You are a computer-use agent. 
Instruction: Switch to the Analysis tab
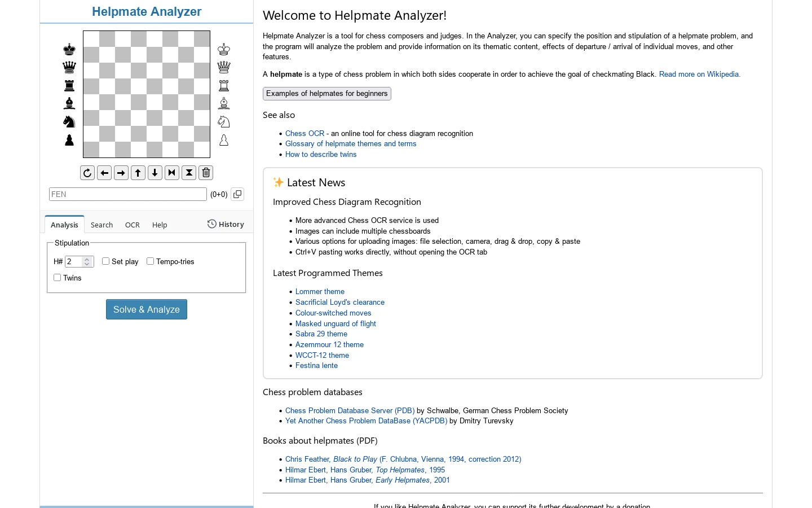[x=64, y=225]
